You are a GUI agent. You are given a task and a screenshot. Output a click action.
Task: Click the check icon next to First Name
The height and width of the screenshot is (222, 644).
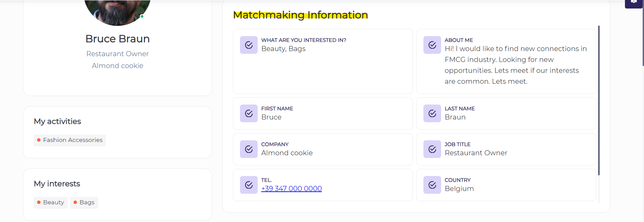[249, 113]
